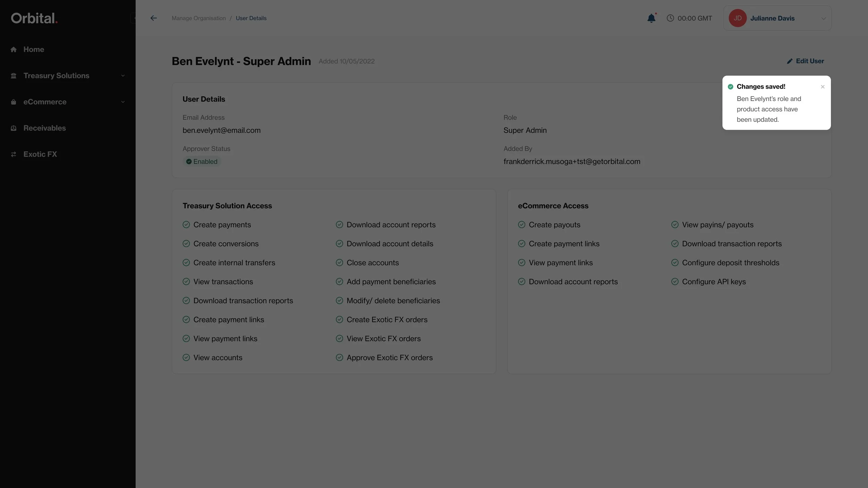This screenshot has height=488, width=868.
Task: Click the Enabled approver status badge
Action: coord(202,161)
